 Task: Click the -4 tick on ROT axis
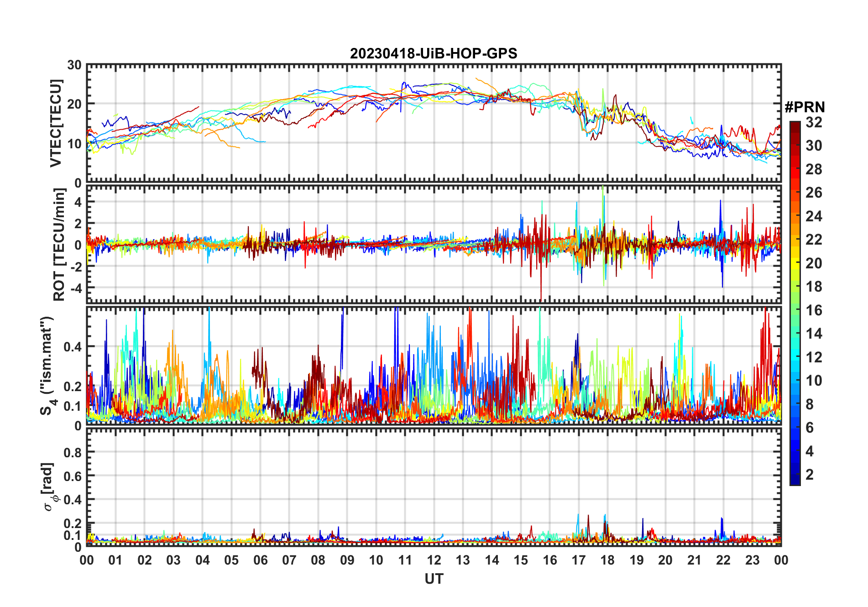point(76,288)
